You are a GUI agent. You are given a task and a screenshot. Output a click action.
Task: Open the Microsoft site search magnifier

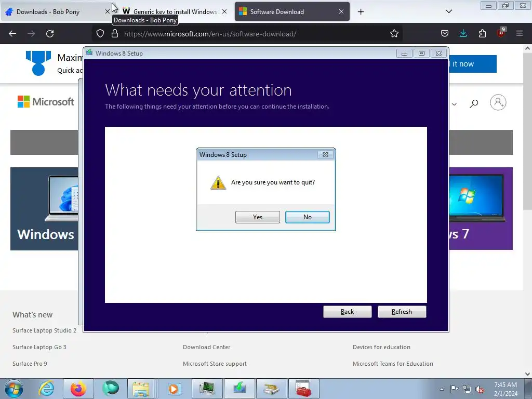474,103
